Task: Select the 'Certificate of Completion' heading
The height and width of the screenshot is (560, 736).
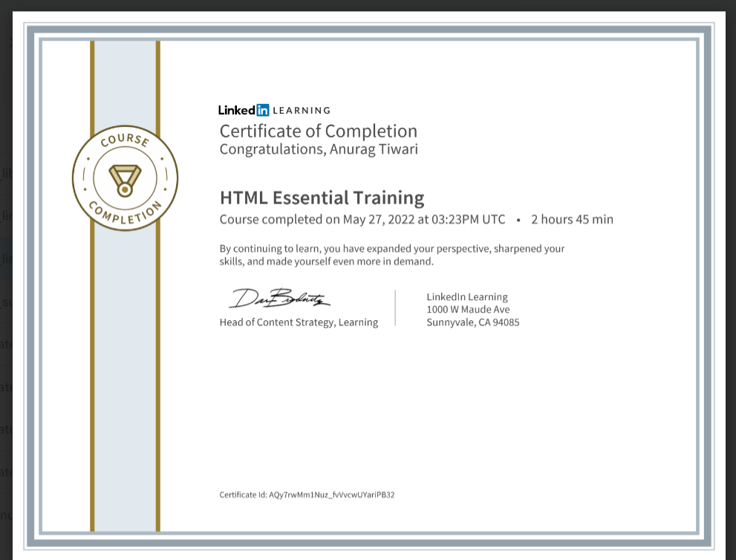Action: pyautogui.click(x=319, y=131)
